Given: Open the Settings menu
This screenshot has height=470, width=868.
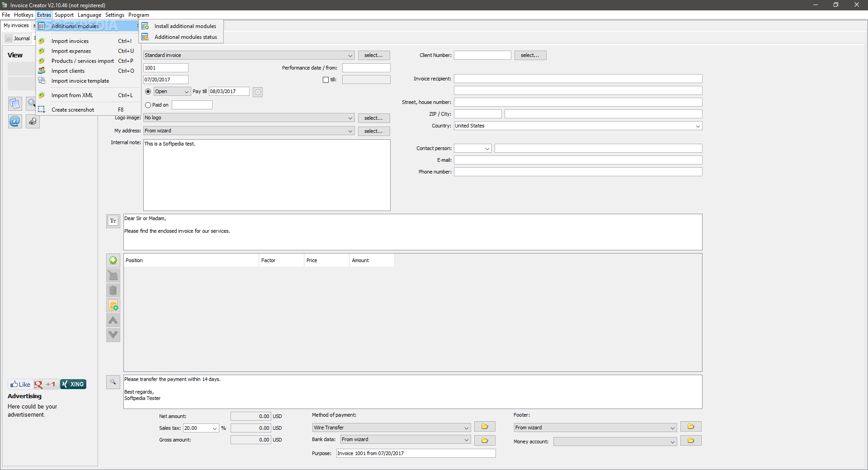Looking at the screenshot, I should [x=115, y=15].
